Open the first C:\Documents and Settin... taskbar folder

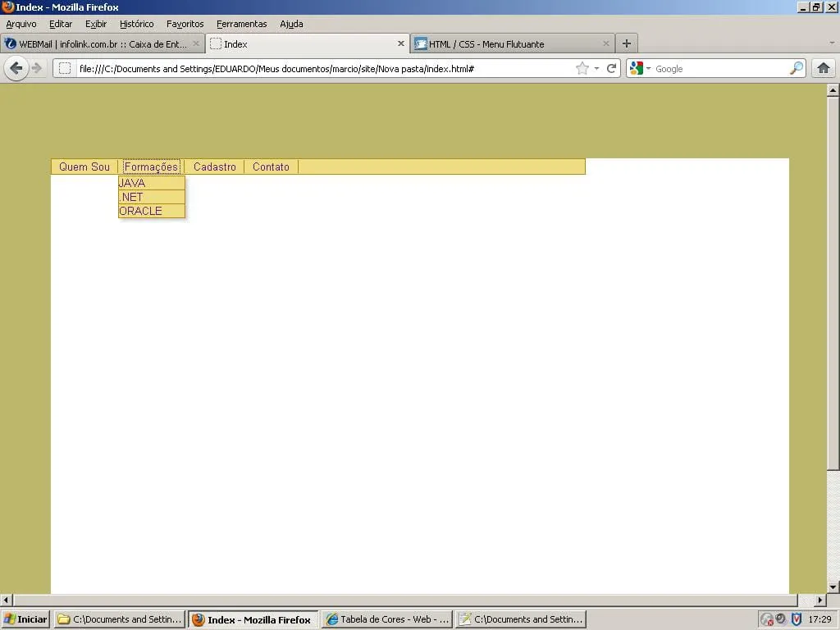(x=120, y=619)
